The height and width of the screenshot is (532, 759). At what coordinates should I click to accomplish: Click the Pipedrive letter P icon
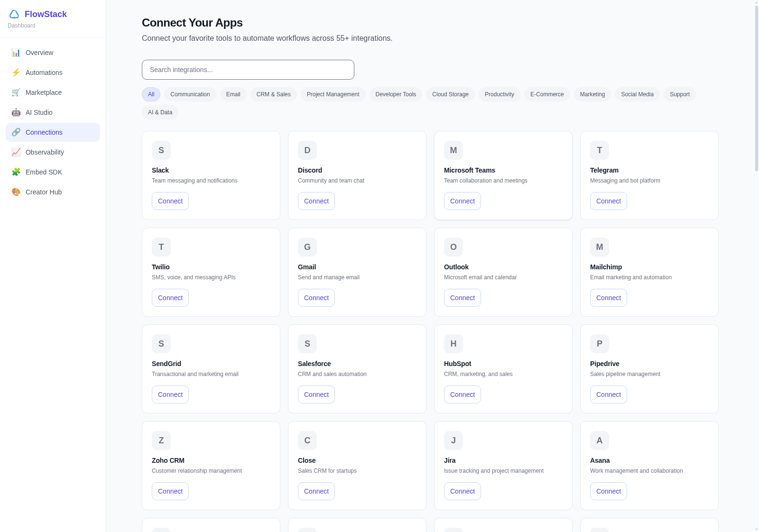coord(600,344)
